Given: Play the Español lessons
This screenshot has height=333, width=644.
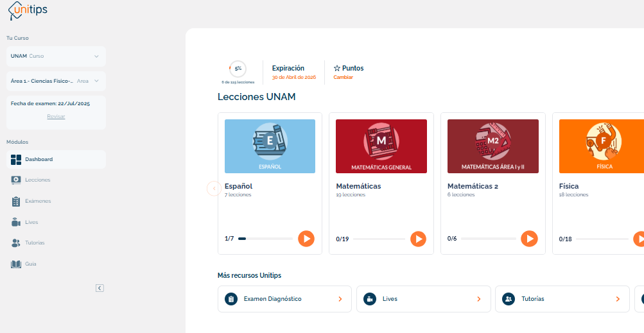Looking at the screenshot, I should click(x=306, y=239).
